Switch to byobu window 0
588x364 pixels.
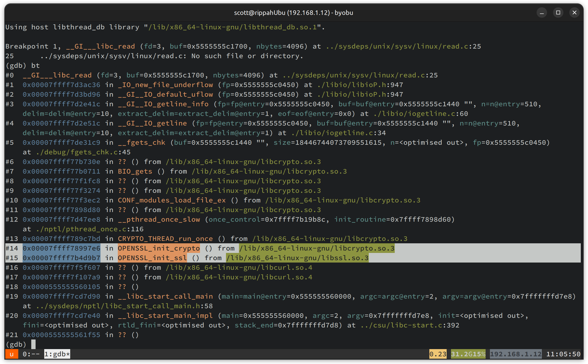tap(31, 354)
